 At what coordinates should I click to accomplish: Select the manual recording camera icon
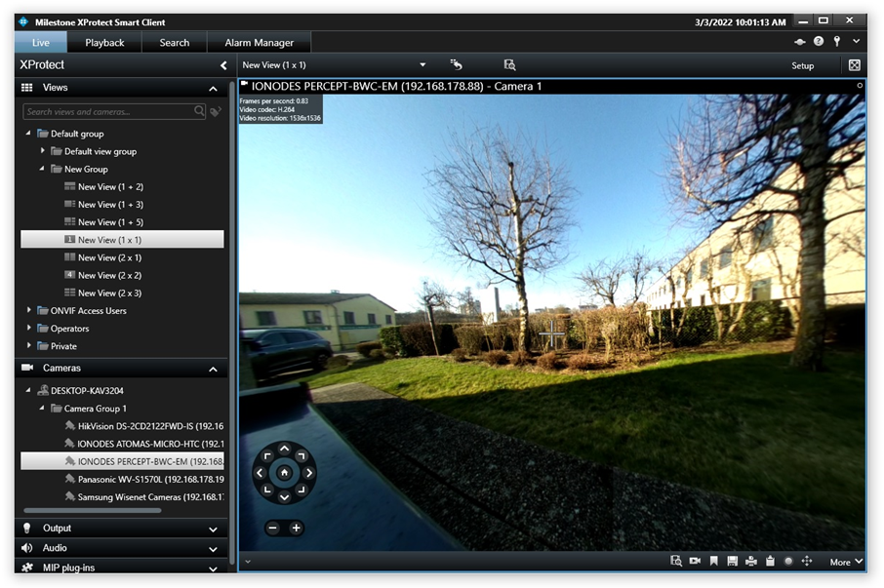(x=695, y=561)
